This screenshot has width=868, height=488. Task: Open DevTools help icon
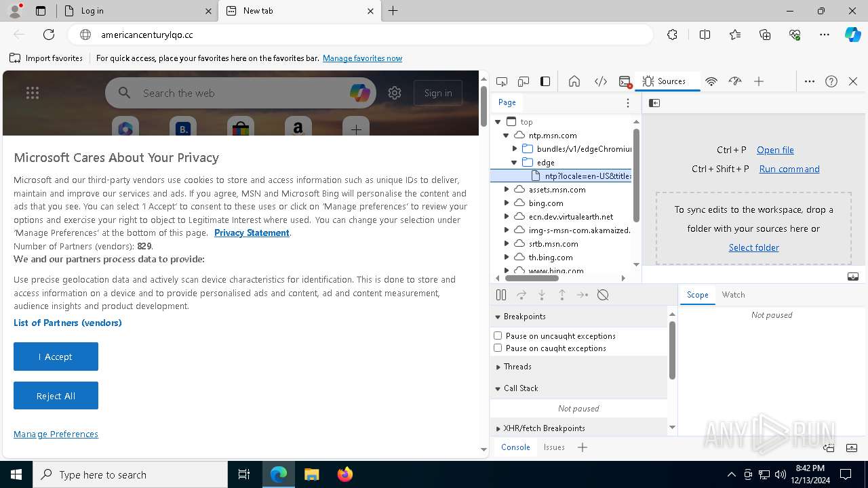coord(831,81)
